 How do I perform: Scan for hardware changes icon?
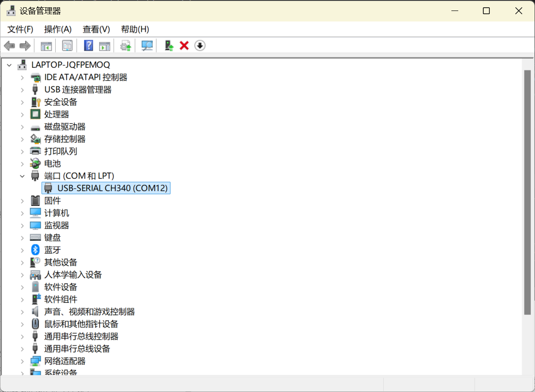coord(147,46)
